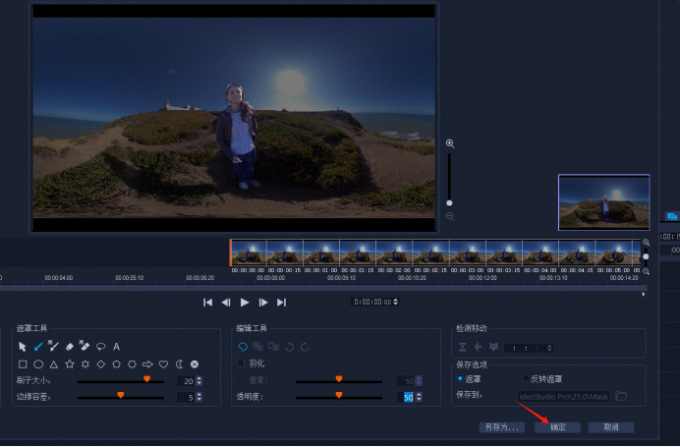This screenshot has width=680, height=447.
Task: Click the copy mask icon in edit tools
Action: click(258, 346)
